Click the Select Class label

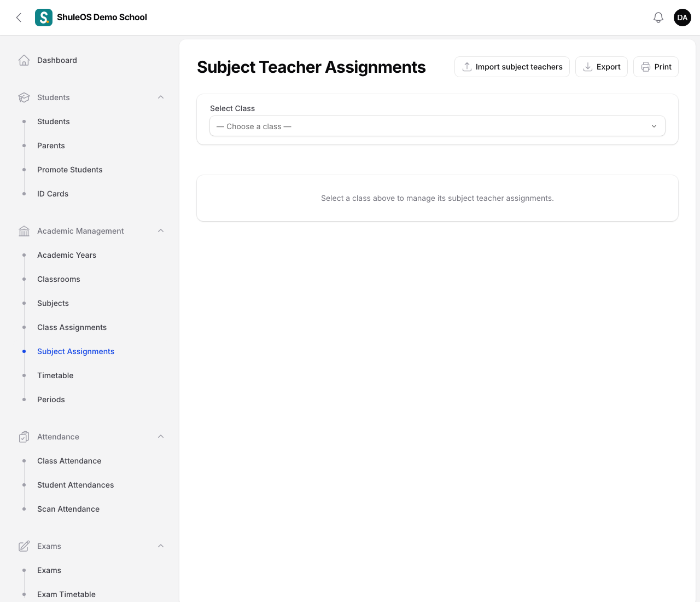click(232, 108)
